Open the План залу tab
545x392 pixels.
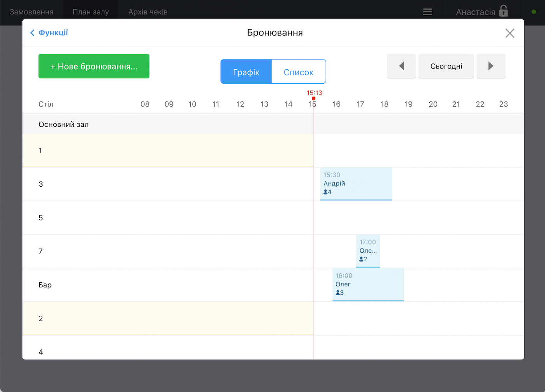91,12
